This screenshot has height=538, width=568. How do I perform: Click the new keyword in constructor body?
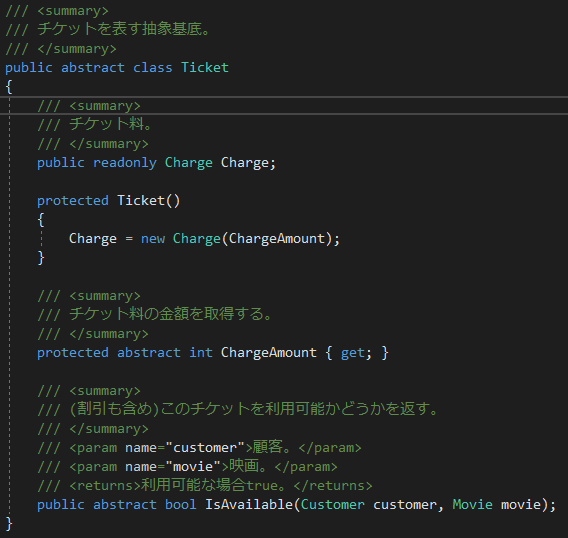153,239
